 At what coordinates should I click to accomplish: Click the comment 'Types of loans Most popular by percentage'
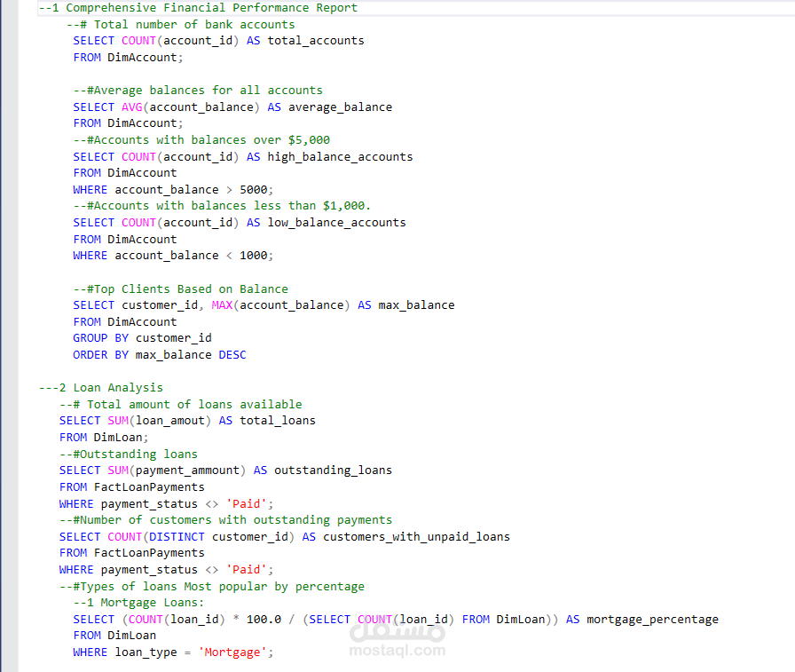click(222, 587)
